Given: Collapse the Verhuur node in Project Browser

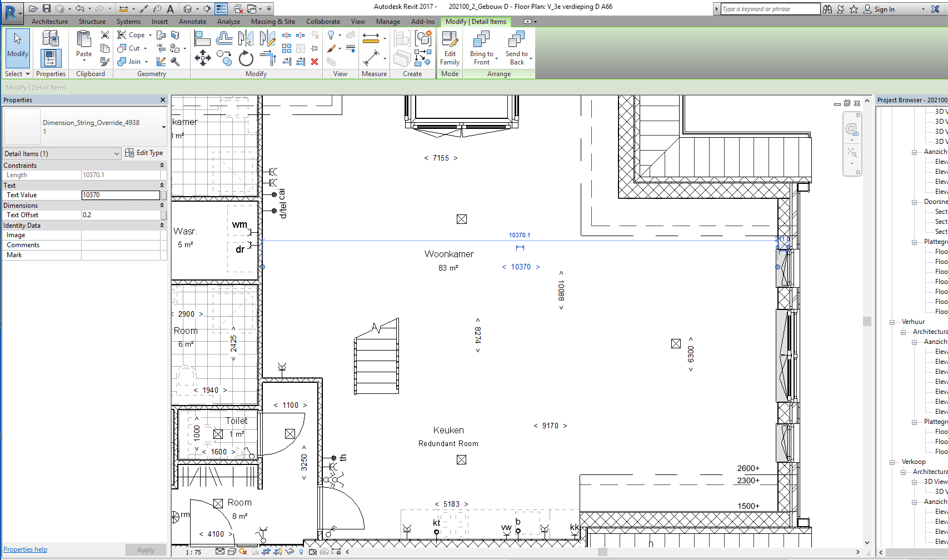Looking at the screenshot, I should click(892, 322).
